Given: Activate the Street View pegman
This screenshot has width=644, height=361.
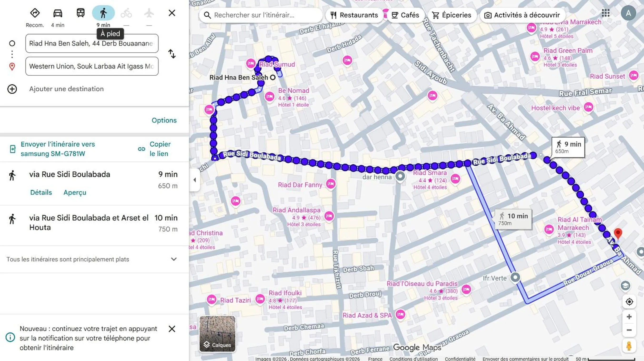Looking at the screenshot, I should point(629,346).
